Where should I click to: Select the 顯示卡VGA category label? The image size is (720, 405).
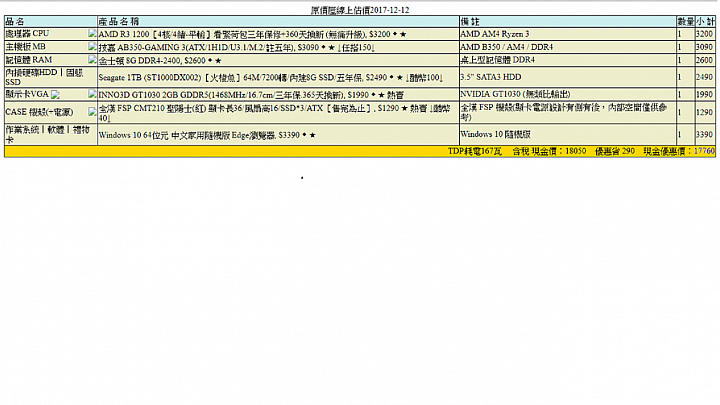point(27,94)
